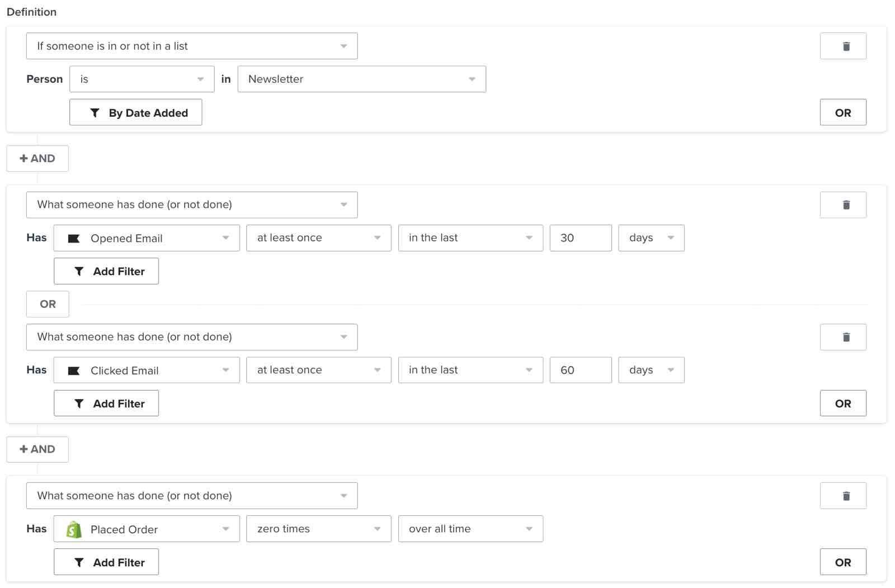The height and width of the screenshot is (588, 895).
Task: Click filter icon in Add Filter under Clicked Email
Action: pos(79,403)
